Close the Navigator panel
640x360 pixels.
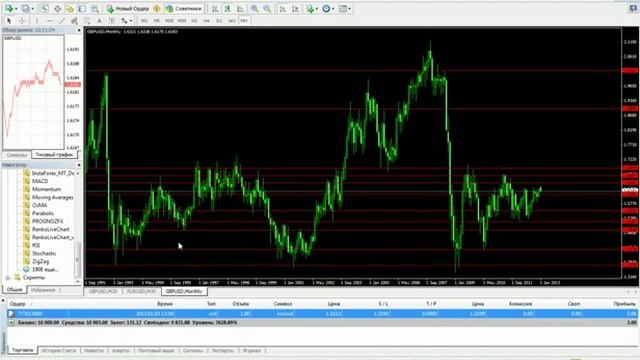coord(79,165)
